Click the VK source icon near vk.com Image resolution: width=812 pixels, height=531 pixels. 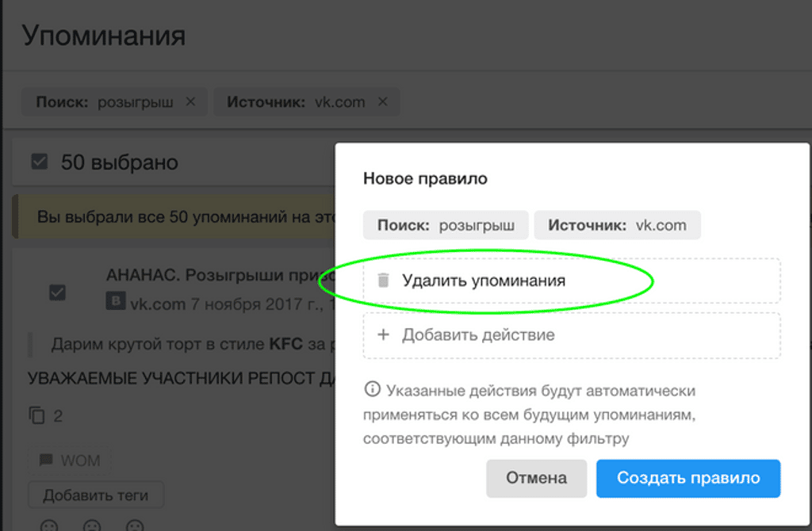(116, 301)
